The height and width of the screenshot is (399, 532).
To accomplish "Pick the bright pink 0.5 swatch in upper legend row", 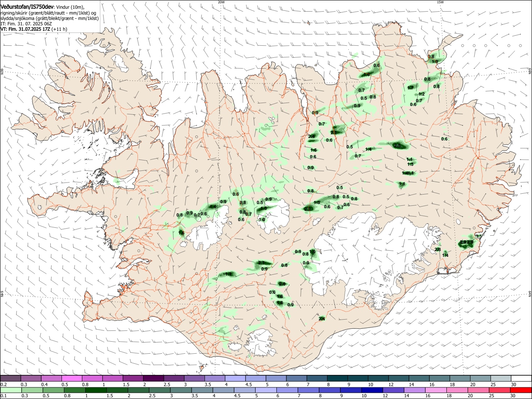I will [x=72, y=379].
